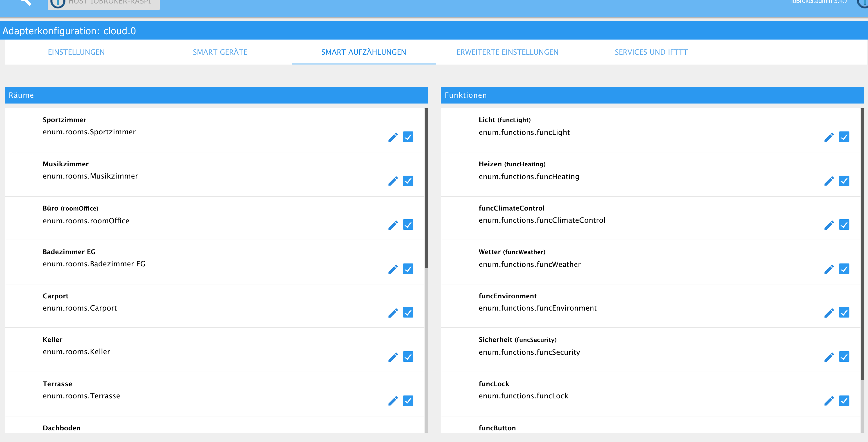The height and width of the screenshot is (442, 868).
Task: Uncheck the Carport room checkbox
Action: pyautogui.click(x=408, y=312)
